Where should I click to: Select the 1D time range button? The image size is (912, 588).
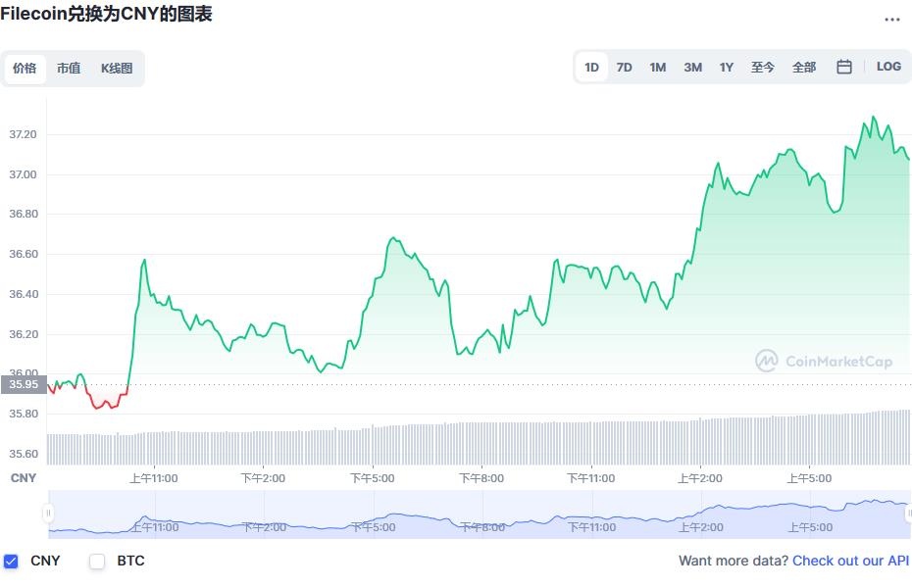point(591,67)
